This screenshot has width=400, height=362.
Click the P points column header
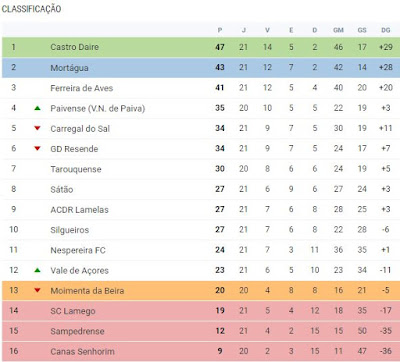click(x=220, y=30)
